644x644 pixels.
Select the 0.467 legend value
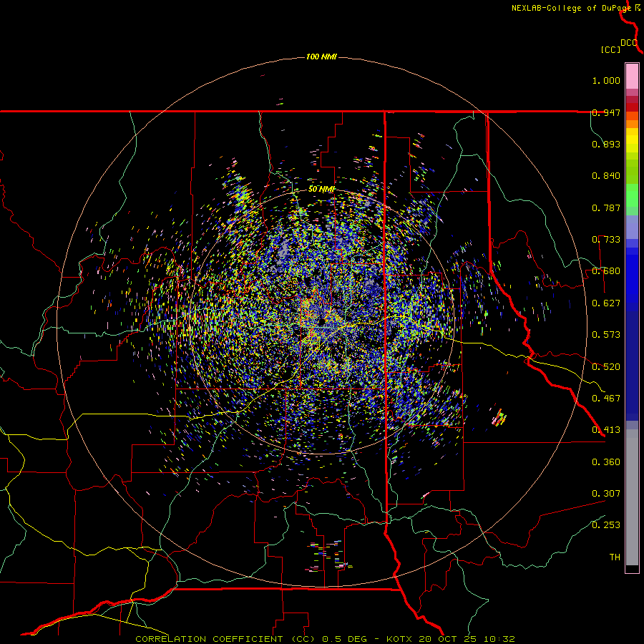click(x=606, y=399)
